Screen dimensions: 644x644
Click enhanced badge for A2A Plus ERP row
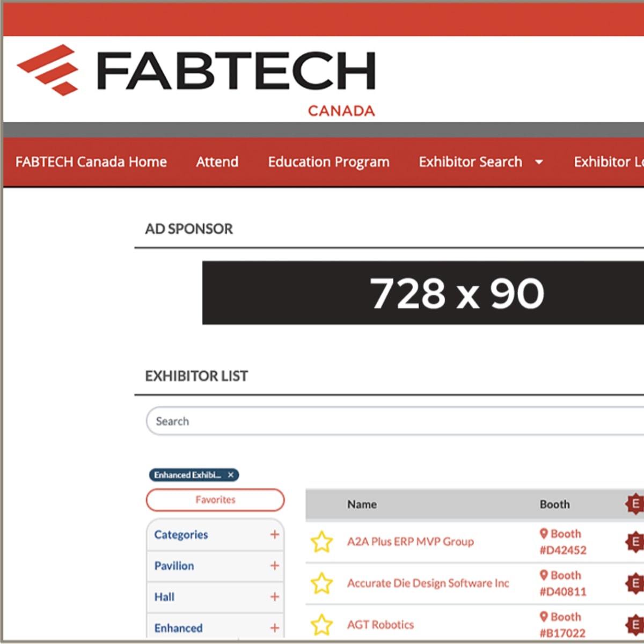pos(635,541)
